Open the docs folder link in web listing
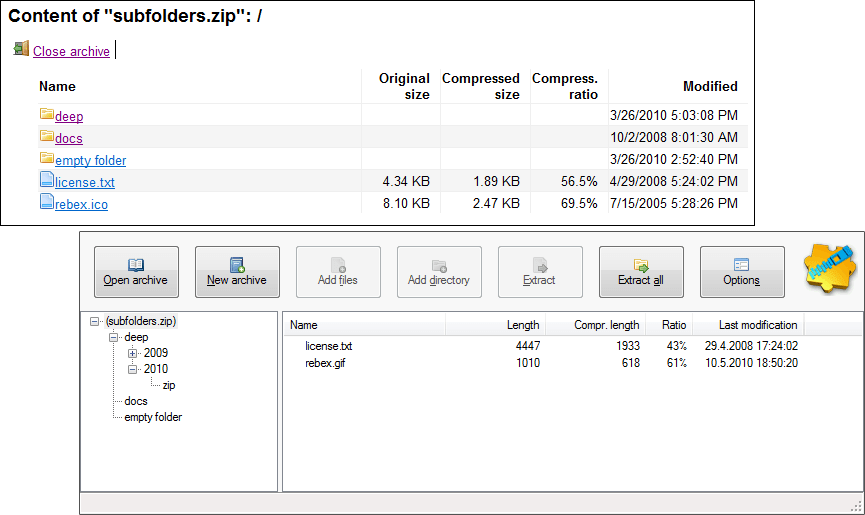The image size is (865, 515). tap(69, 138)
